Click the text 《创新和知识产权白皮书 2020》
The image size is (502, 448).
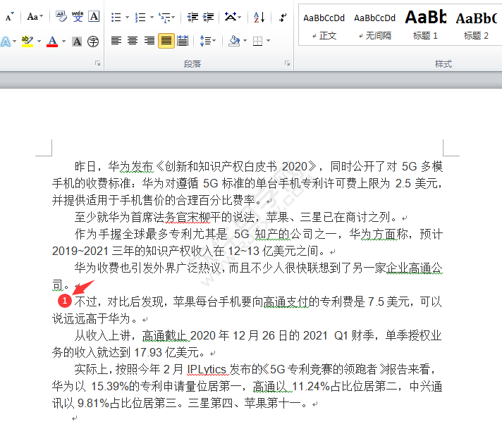point(236,167)
